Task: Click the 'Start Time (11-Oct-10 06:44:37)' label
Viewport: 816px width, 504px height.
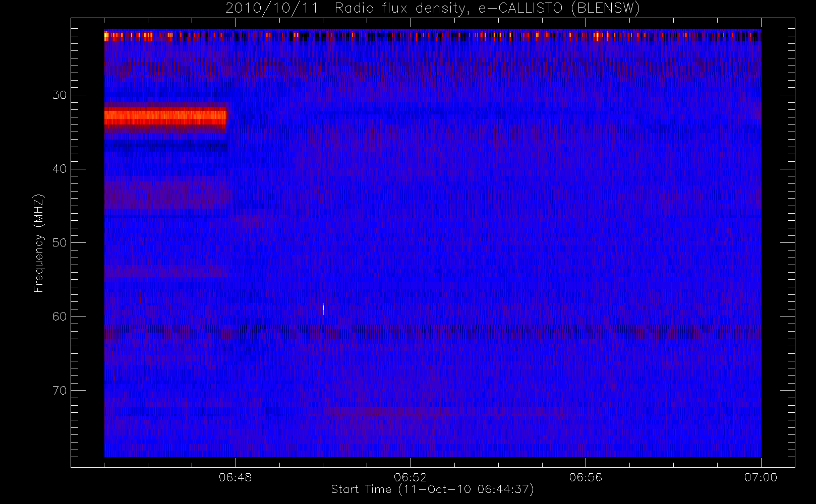Action: point(432,489)
